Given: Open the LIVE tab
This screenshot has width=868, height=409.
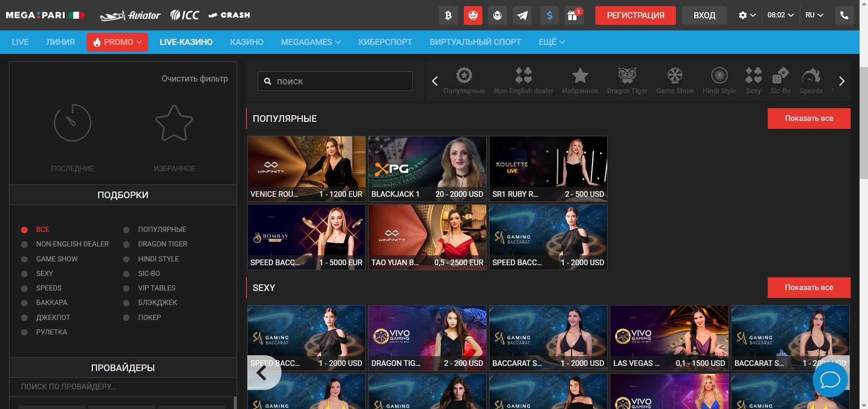Looking at the screenshot, I should (20, 42).
